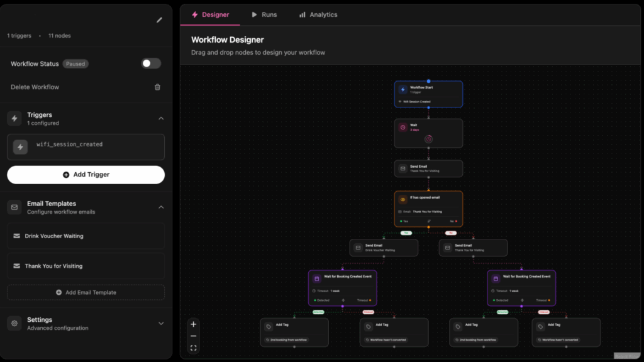Select the Wait node clock icon

403,127
